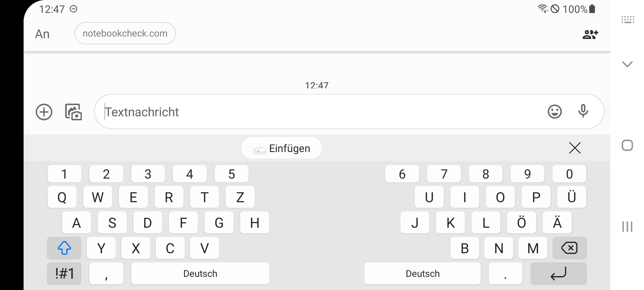
Task: Open the plus attachment menu
Action: [x=44, y=112]
